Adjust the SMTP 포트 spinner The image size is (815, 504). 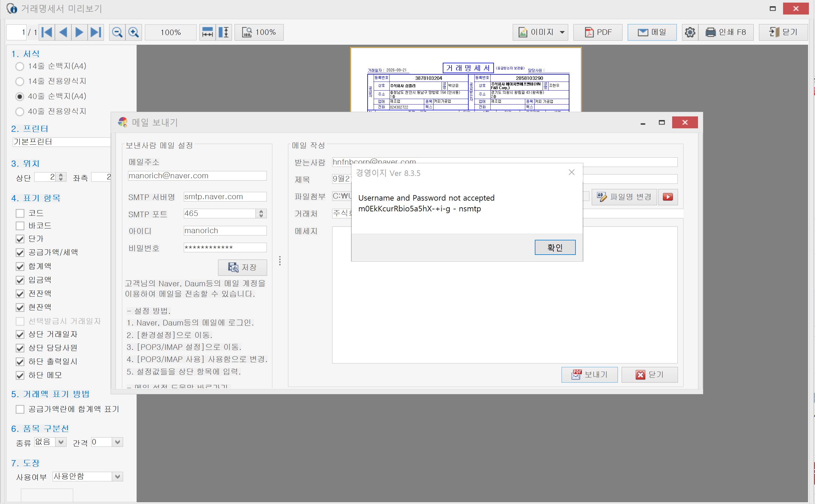(x=261, y=214)
